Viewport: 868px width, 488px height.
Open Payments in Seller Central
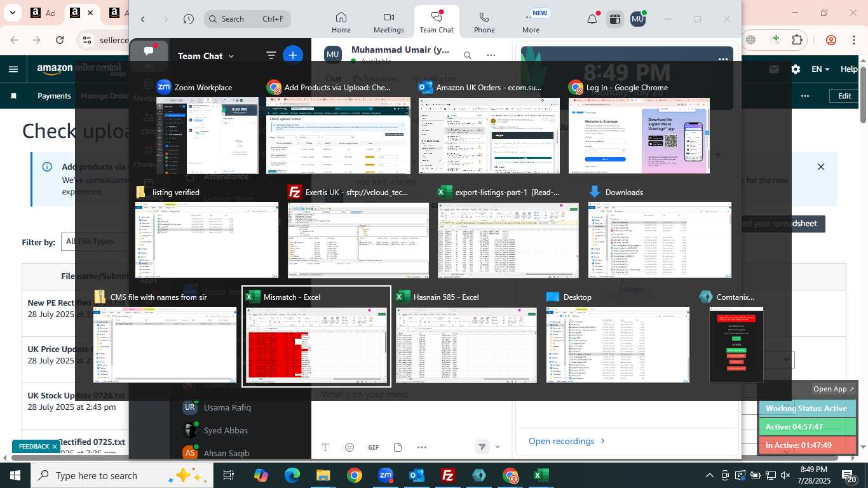[x=54, y=96]
